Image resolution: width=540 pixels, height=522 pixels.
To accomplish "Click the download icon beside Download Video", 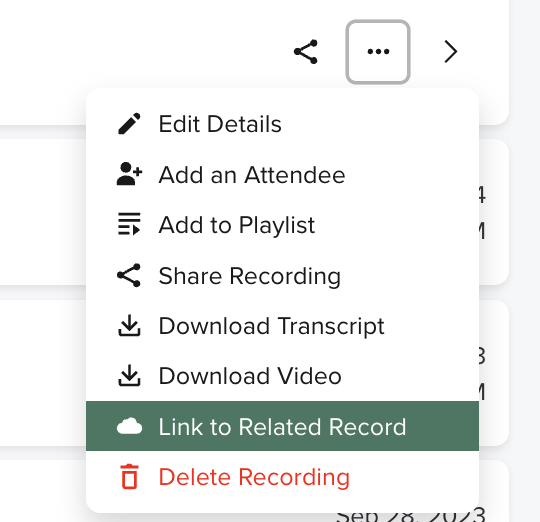I will point(129,375).
